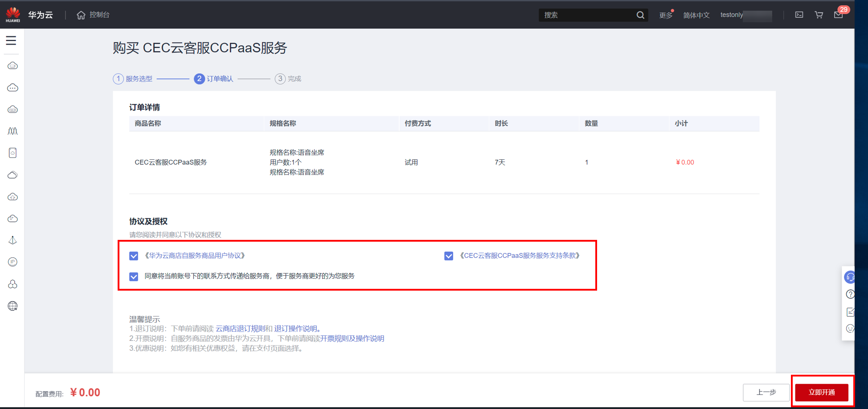Click the 华为云 brand text
Screen dimensions: 868x409
(41, 15)
